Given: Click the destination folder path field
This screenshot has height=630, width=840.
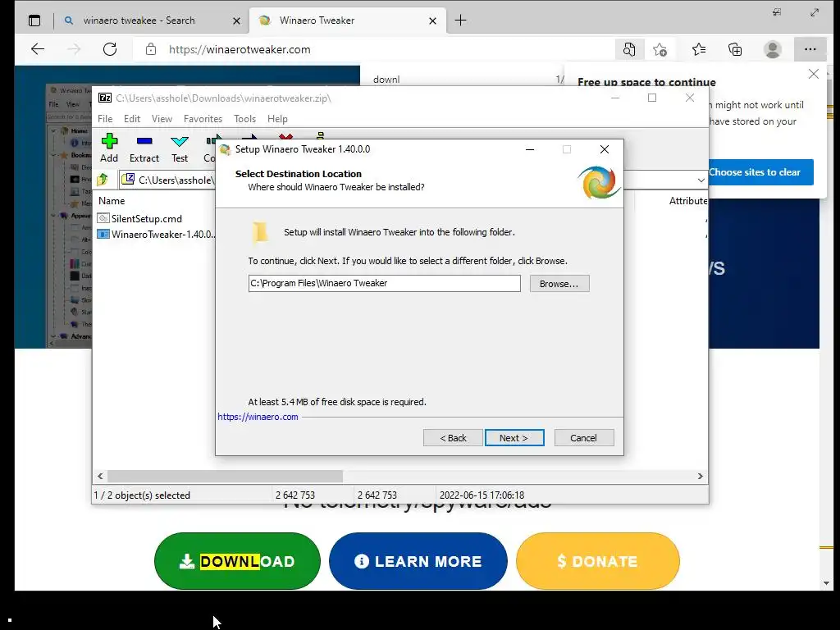Looking at the screenshot, I should [384, 283].
